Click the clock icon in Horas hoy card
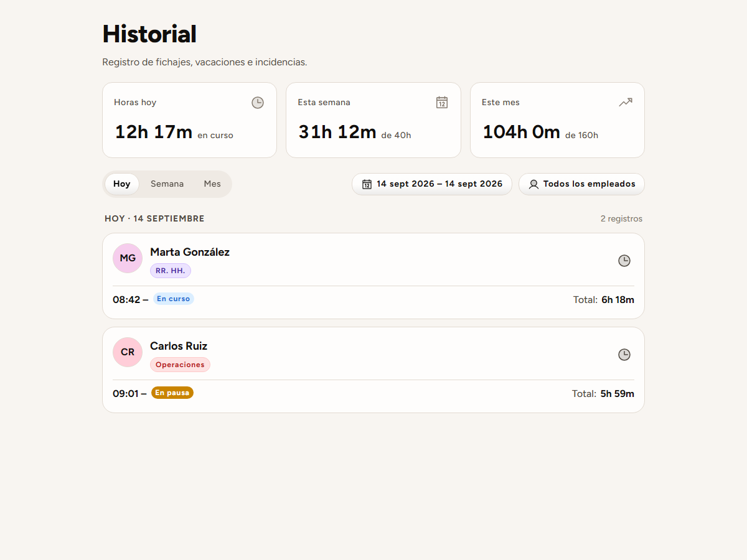 pyautogui.click(x=258, y=103)
